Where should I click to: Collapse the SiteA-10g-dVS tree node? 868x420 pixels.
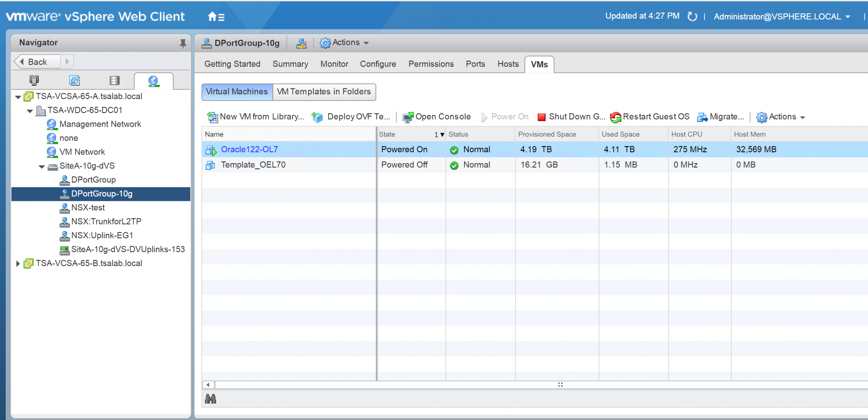point(42,166)
